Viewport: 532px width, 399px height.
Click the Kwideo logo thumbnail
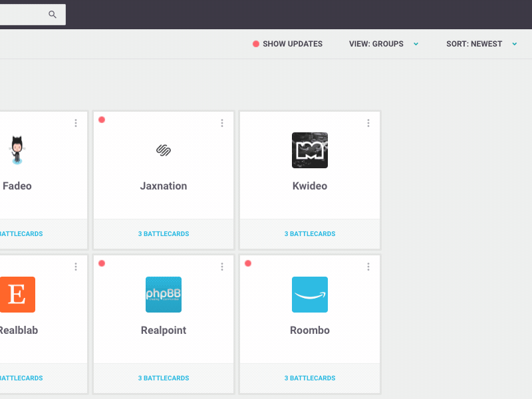[310, 150]
